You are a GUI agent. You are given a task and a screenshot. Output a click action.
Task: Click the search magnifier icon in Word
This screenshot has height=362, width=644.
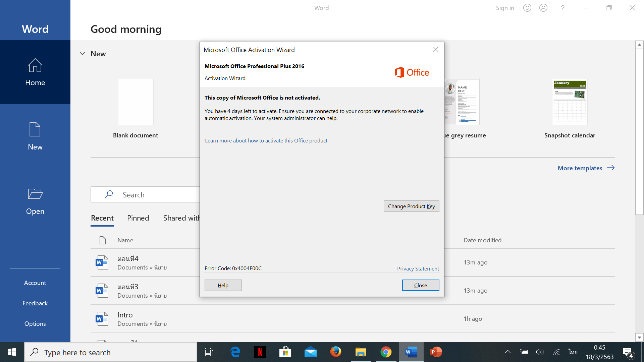coord(109,194)
